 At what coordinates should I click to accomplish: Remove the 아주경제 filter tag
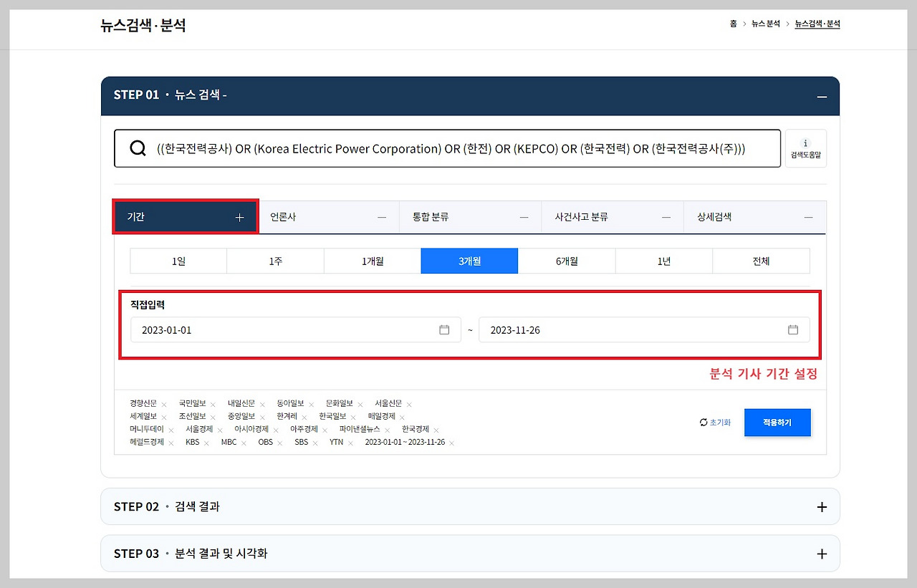[325, 430]
